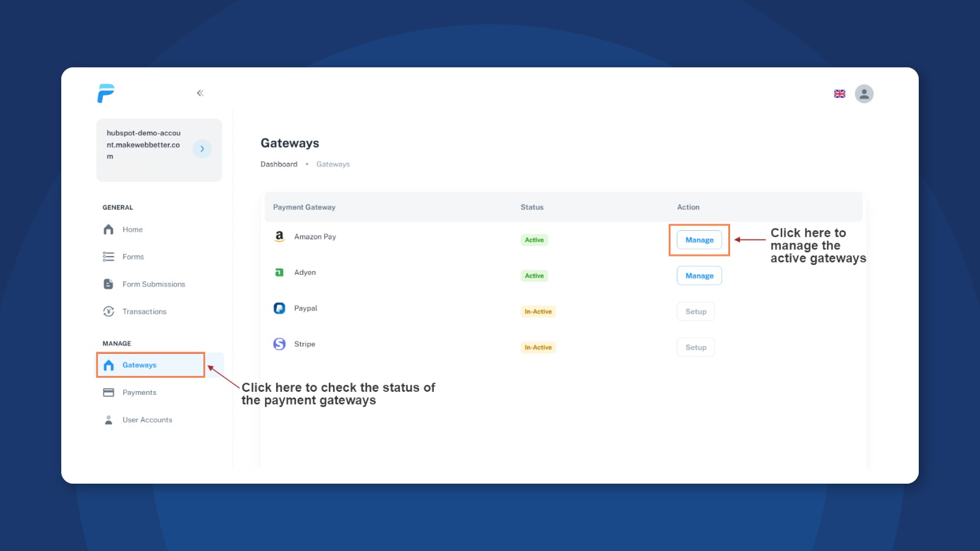
Task: Click the Transactions currency icon
Action: (108, 312)
